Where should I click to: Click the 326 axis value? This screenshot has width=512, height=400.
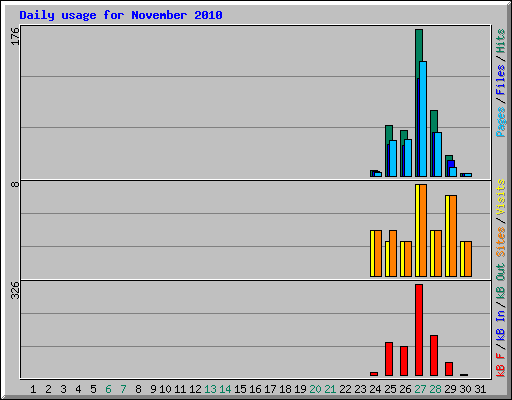point(15,290)
